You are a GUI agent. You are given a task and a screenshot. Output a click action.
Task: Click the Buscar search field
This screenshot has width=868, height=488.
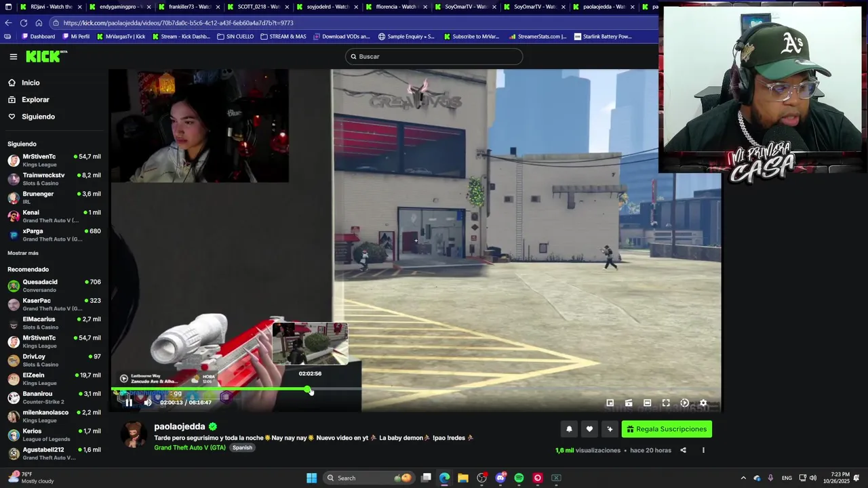pos(433,56)
